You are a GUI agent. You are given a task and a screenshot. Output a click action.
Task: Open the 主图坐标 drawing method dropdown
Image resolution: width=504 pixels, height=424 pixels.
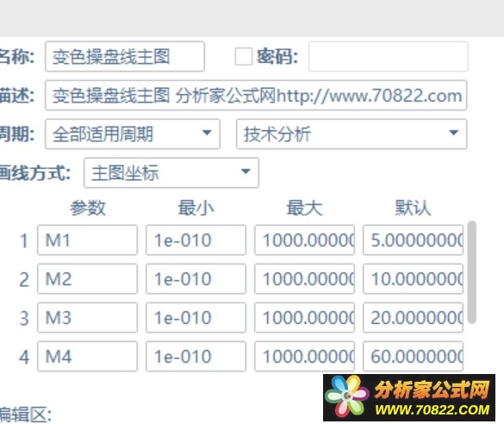[x=171, y=172]
